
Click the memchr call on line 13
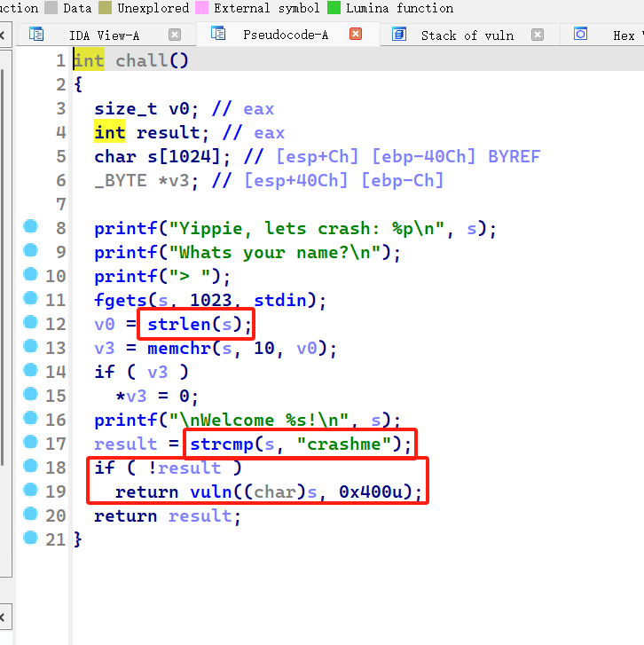point(179,349)
